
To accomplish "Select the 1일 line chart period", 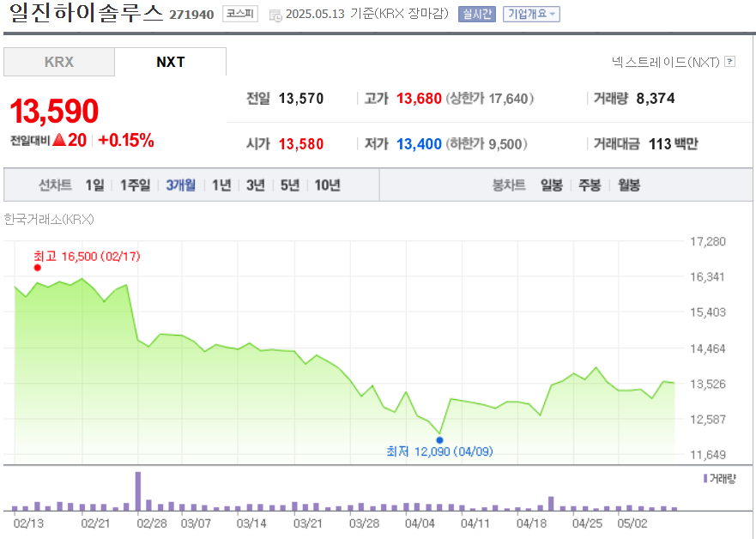I will (x=94, y=185).
